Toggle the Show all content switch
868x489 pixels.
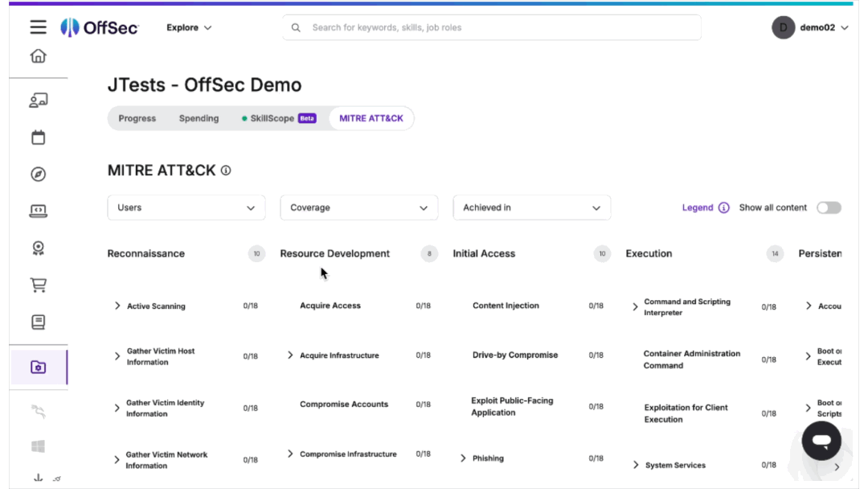point(828,208)
